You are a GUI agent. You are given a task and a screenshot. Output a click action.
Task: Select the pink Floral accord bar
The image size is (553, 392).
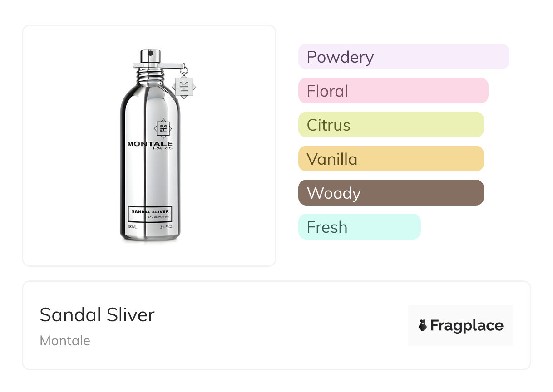393,91
